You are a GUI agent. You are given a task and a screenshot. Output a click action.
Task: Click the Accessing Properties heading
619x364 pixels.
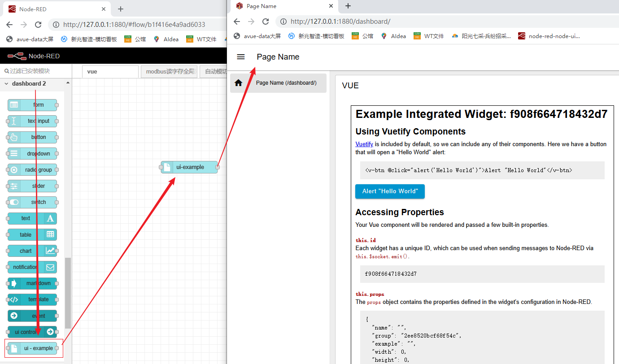coord(400,212)
